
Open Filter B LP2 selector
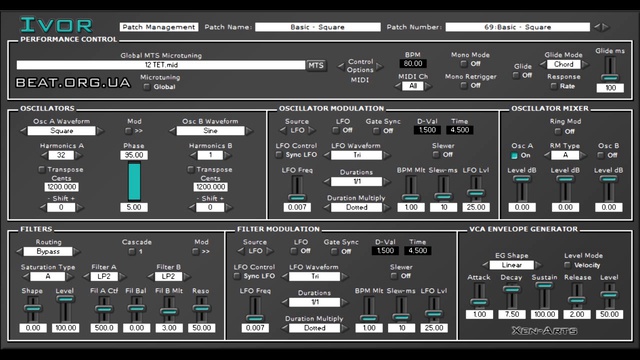pos(169,277)
